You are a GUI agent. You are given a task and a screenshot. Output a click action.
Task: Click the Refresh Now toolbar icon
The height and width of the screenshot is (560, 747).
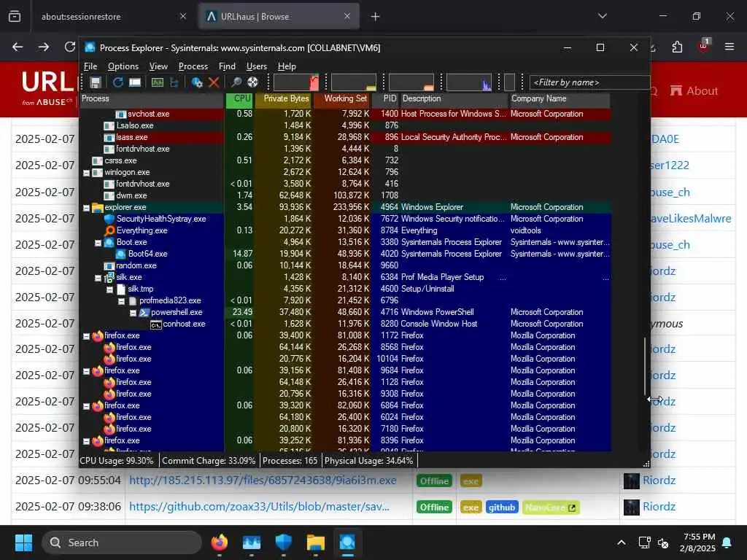coord(117,82)
